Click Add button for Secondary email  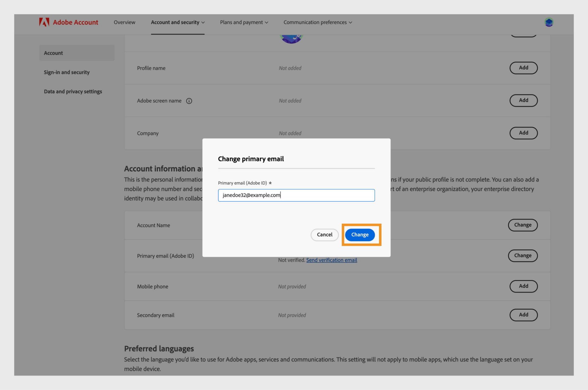[x=524, y=315]
